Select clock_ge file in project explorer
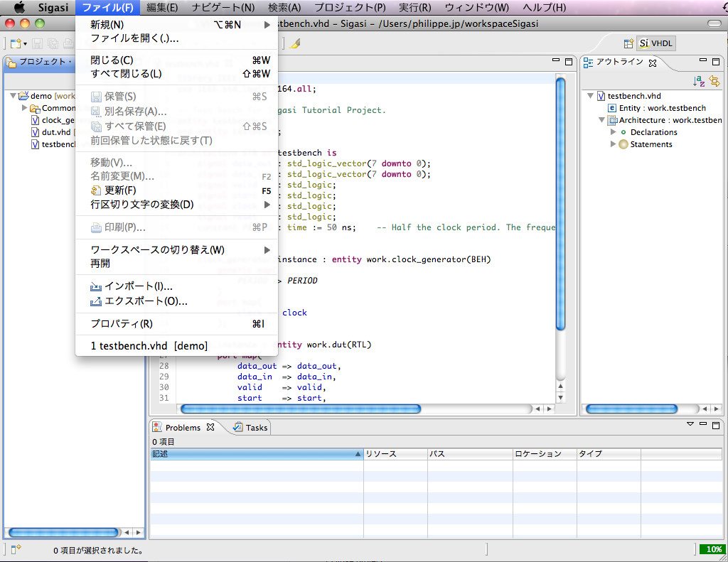 [x=53, y=120]
